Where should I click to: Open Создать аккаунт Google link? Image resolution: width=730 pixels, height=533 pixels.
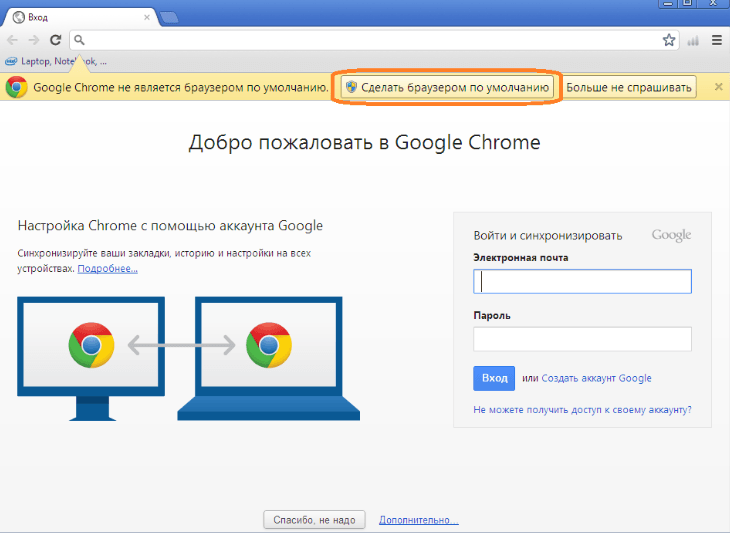[596, 378]
